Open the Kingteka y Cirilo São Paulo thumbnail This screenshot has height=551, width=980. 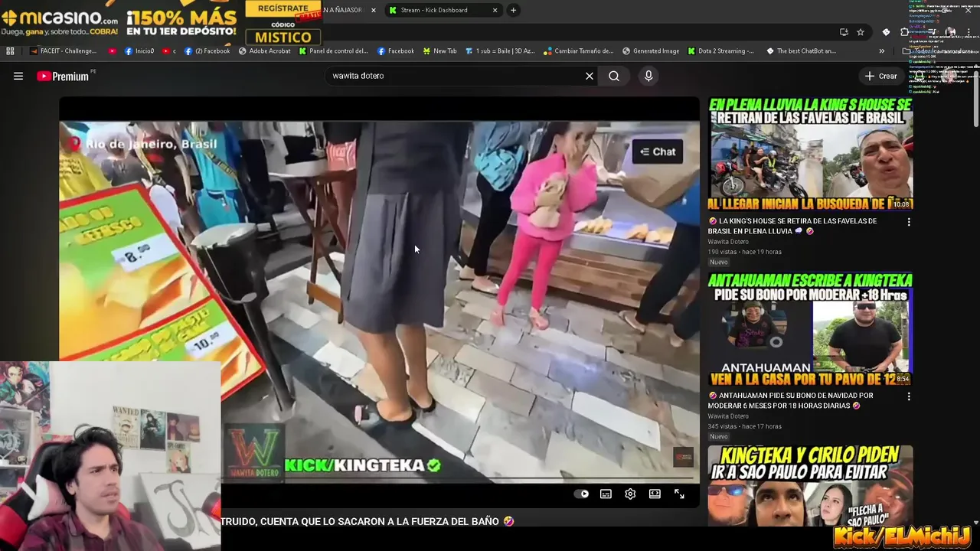pyautogui.click(x=810, y=486)
